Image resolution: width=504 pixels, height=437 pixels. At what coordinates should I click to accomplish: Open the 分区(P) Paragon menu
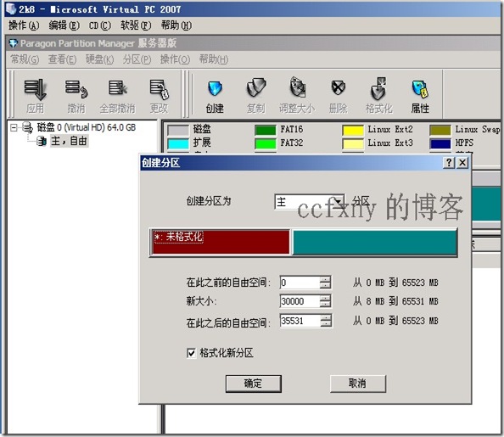tap(137, 59)
